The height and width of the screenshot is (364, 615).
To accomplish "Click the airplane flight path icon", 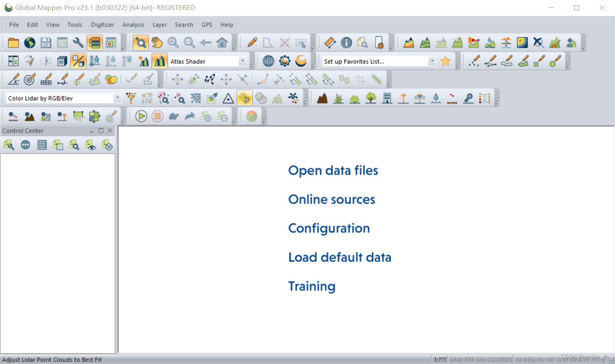I will pyautogui.click(x=538, y=42).
